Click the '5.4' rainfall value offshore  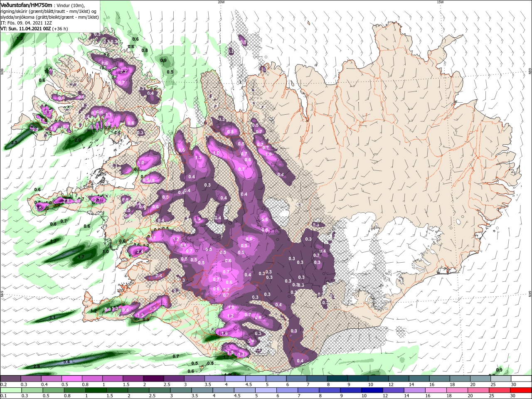(66, 362)
